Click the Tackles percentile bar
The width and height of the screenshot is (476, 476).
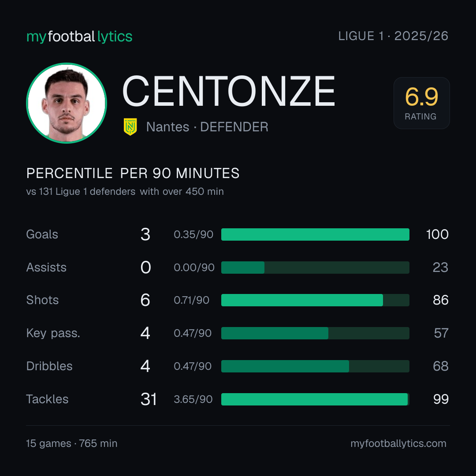click(x=315, y=399)
